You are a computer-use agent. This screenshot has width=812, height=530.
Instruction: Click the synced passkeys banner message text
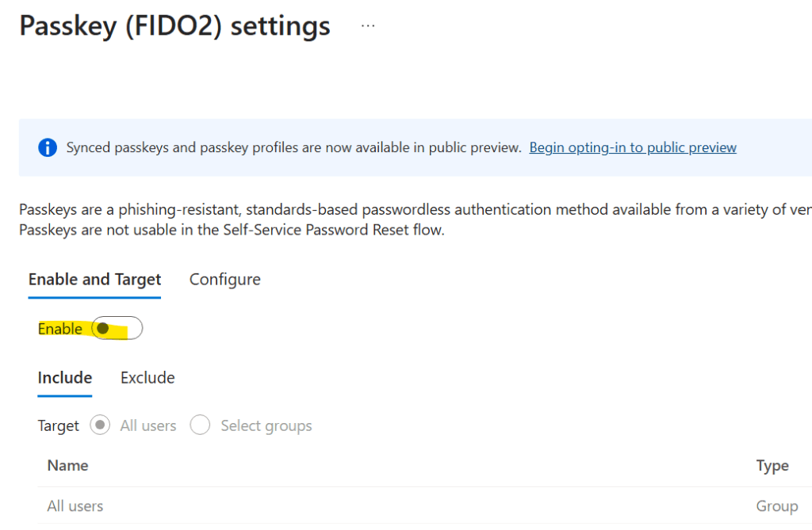click(293, 147)
